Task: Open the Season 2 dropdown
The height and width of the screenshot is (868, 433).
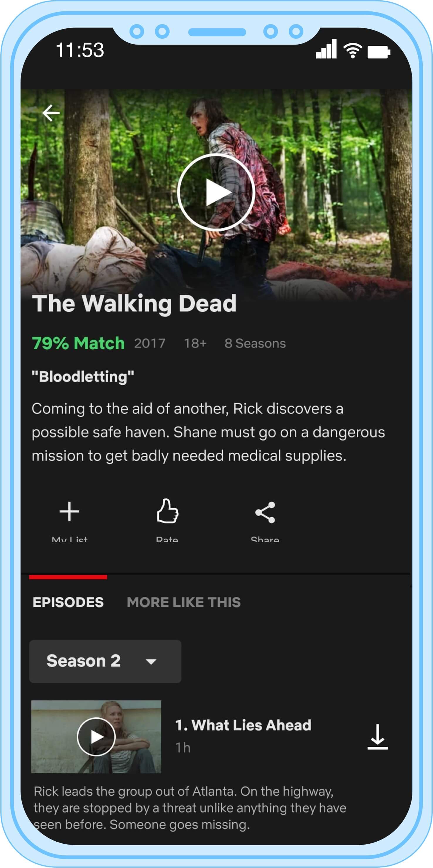Action: click(x=105, y=661)
